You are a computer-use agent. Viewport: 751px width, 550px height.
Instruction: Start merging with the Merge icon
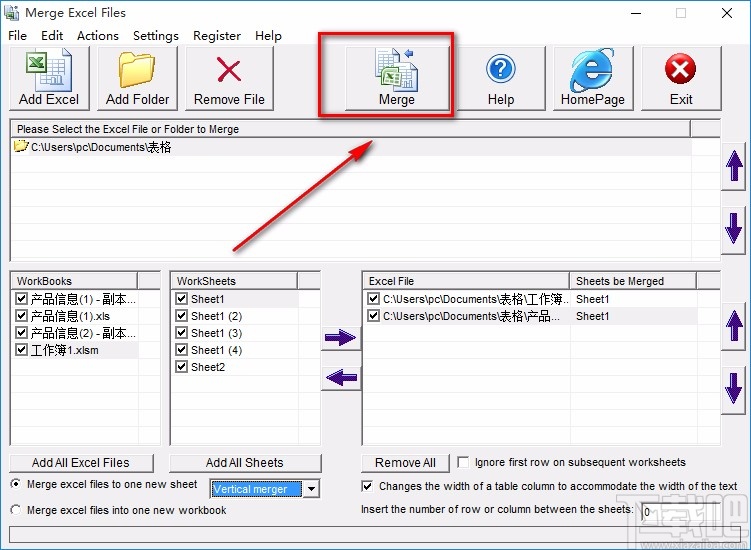(397, 70)
